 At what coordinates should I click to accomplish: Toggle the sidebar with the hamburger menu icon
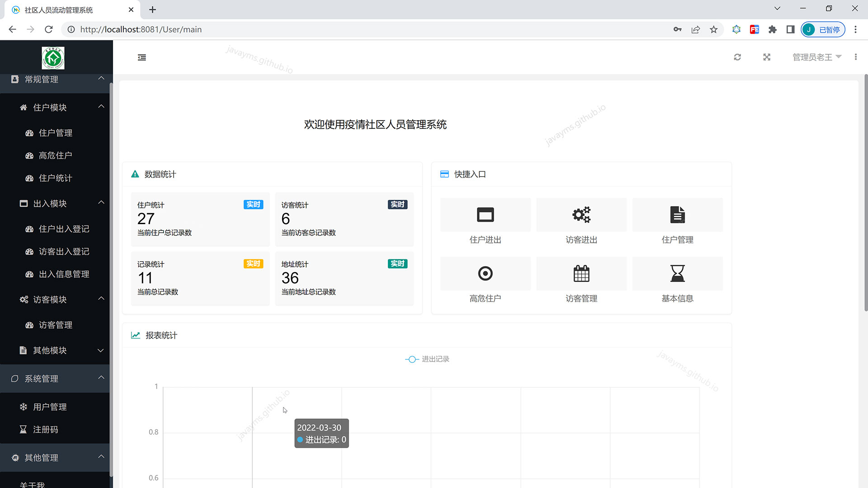142,57
